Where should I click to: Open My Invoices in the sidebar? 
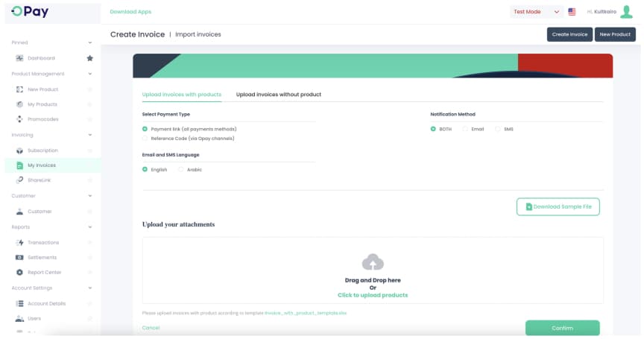point(53,165)
